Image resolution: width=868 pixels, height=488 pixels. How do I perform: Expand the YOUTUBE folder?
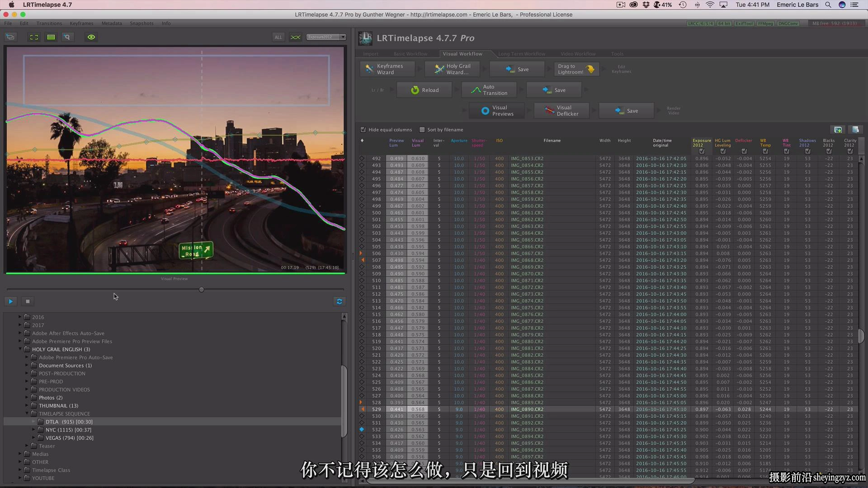20,478
